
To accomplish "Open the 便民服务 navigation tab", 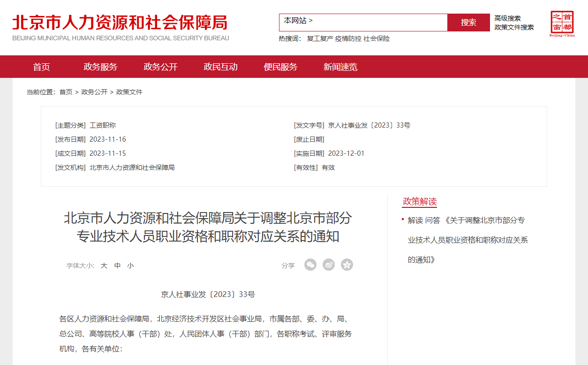I will click(280, 67).
